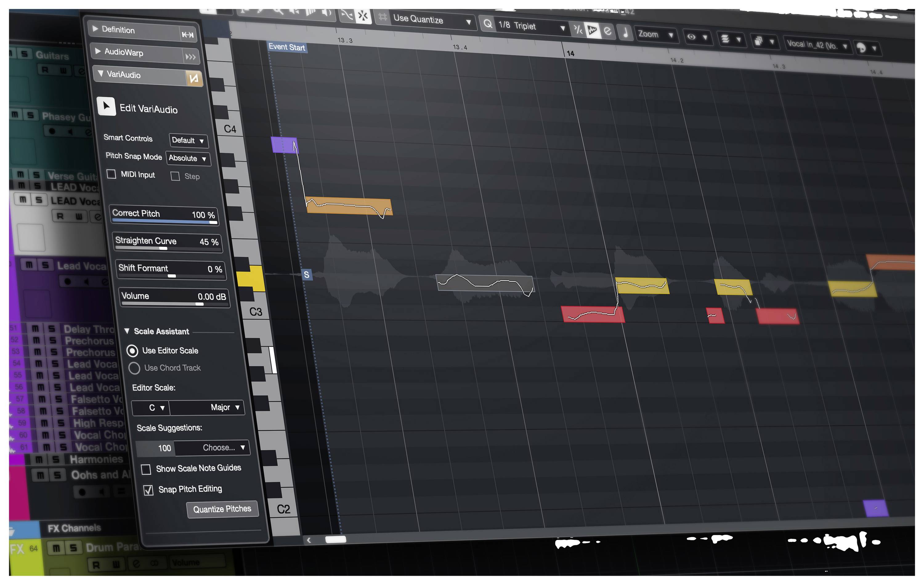Viewport: 924px width, 585px height.
Task: Uncheck Snap Pitch Editing
Action: [x=149, y=490]
